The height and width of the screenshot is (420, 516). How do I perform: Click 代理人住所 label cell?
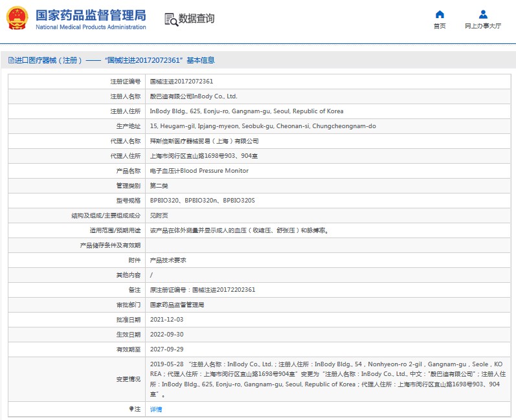[x=126, y=156]
